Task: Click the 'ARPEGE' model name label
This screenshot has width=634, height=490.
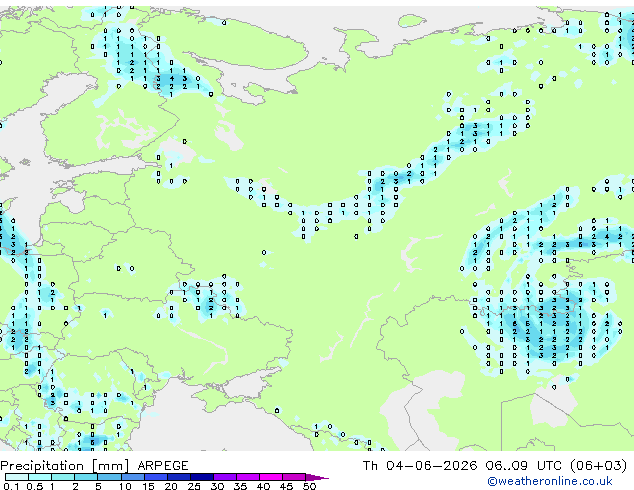Action: (163, 466)
